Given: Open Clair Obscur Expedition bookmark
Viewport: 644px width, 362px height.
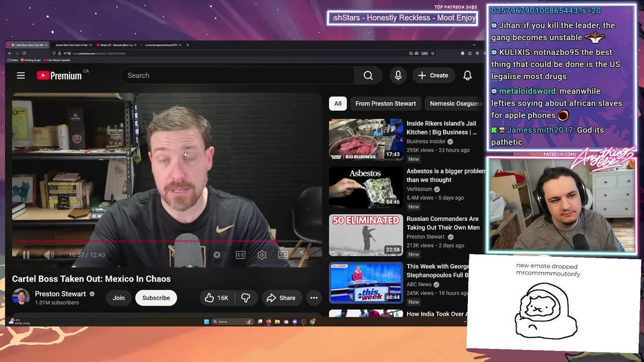Looking at the screenshot, I should (x=58, y=60).
